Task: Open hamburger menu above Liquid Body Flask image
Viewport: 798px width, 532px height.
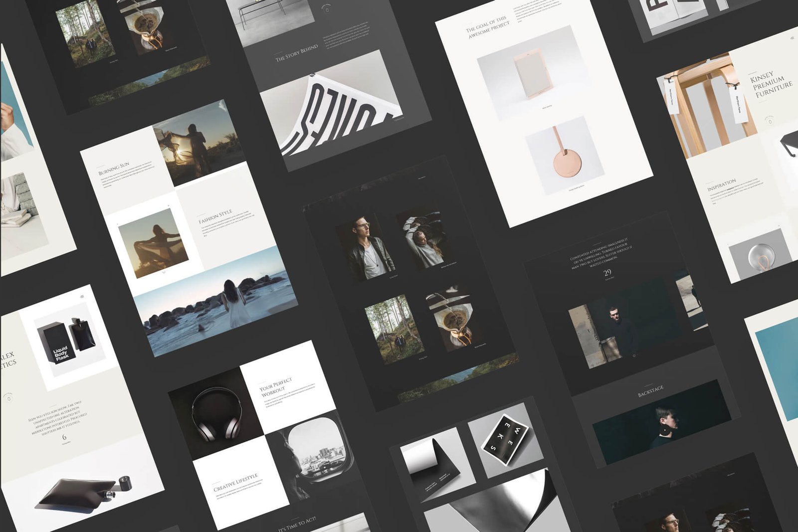Action: click(82, 297)
